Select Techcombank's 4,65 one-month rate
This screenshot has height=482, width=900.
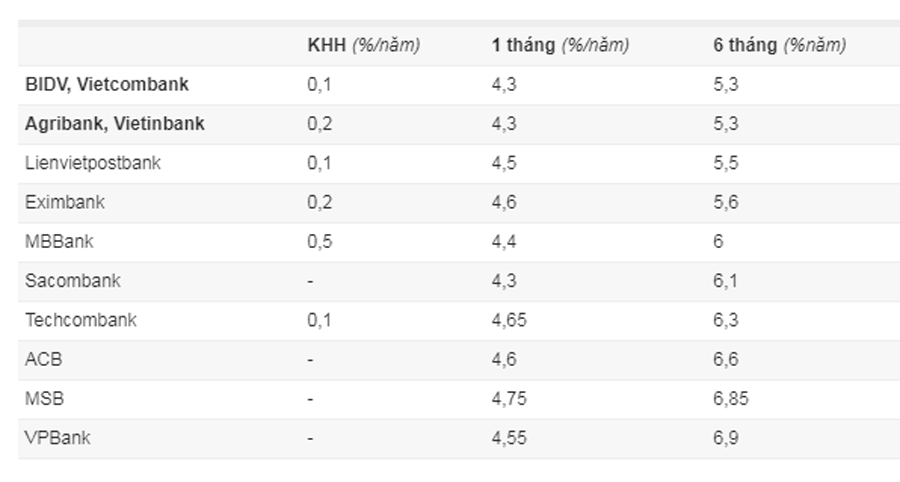(508, 320)
